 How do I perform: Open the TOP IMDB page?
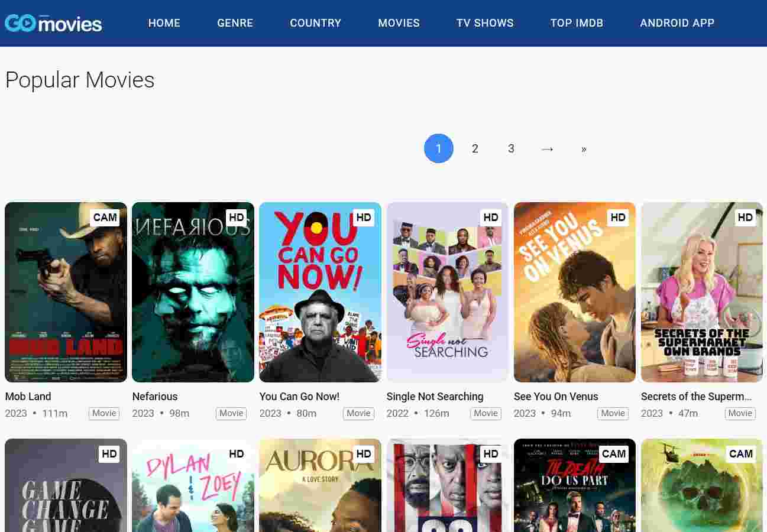point(577,23)
